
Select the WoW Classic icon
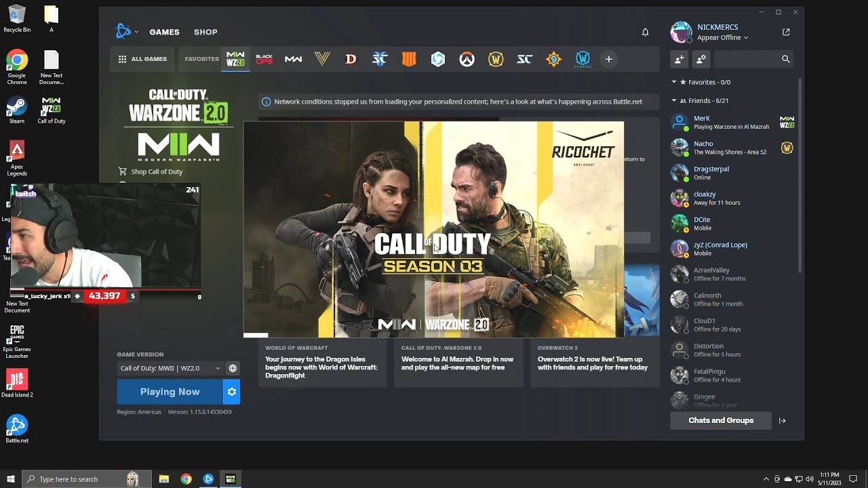tap(583, 59)
